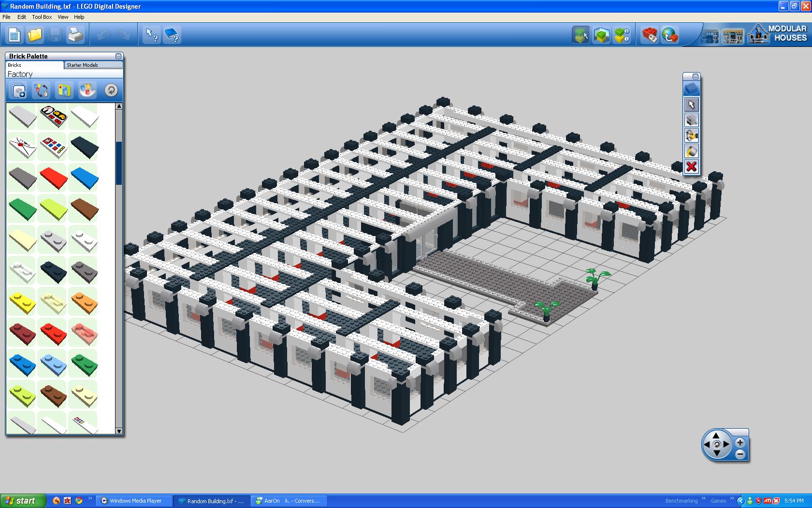Click the help pointer 'What's this' icon

(x=152, y=35)
